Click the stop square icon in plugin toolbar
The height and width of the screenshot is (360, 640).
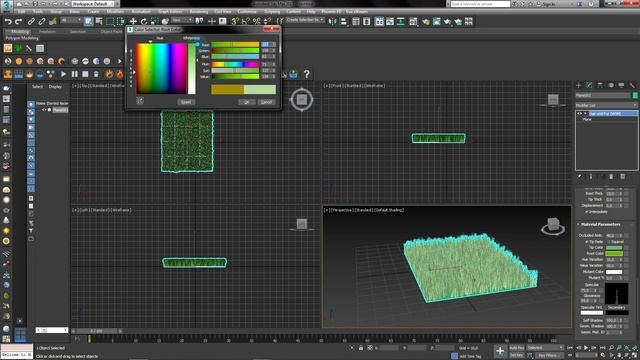[x=85, y=74]
